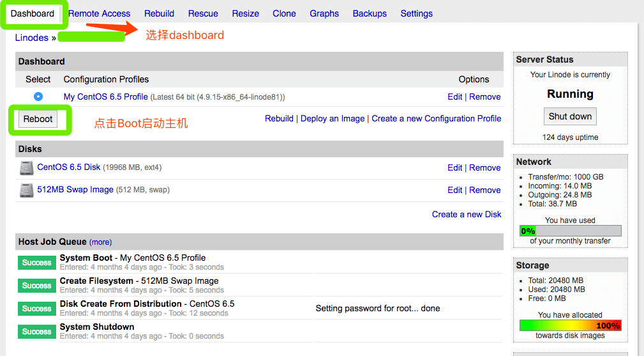Remove the 512MB Swap Image disk
This screenshot has width=644, height=356.
coord(484,190)
